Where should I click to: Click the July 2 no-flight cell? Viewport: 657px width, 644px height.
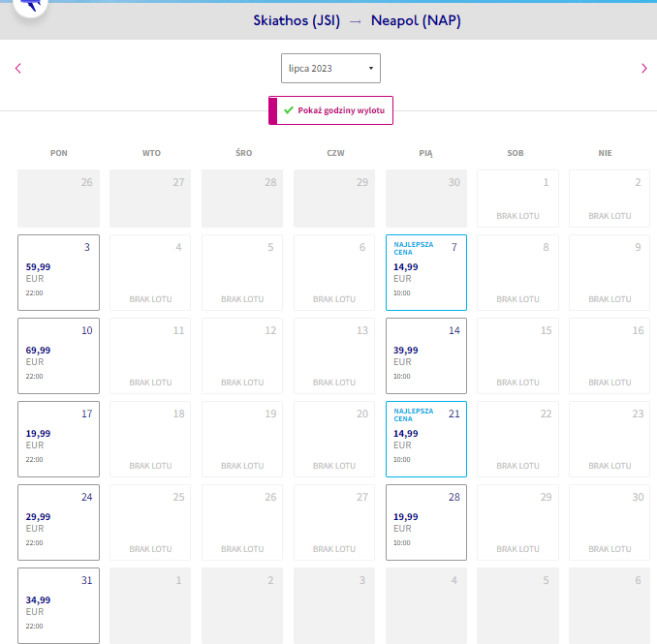coord(610,199)
